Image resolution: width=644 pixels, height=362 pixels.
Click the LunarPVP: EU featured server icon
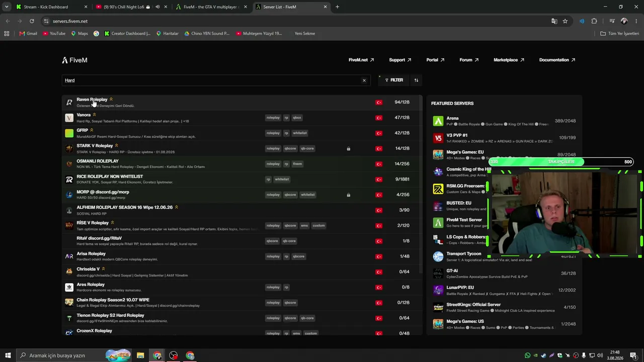coord(438,290)
